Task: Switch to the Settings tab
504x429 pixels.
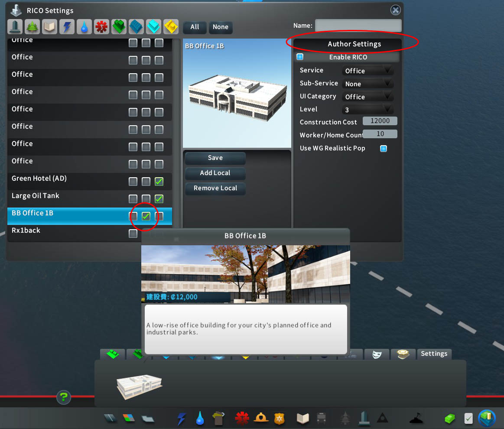Action: tap(434, 354)
